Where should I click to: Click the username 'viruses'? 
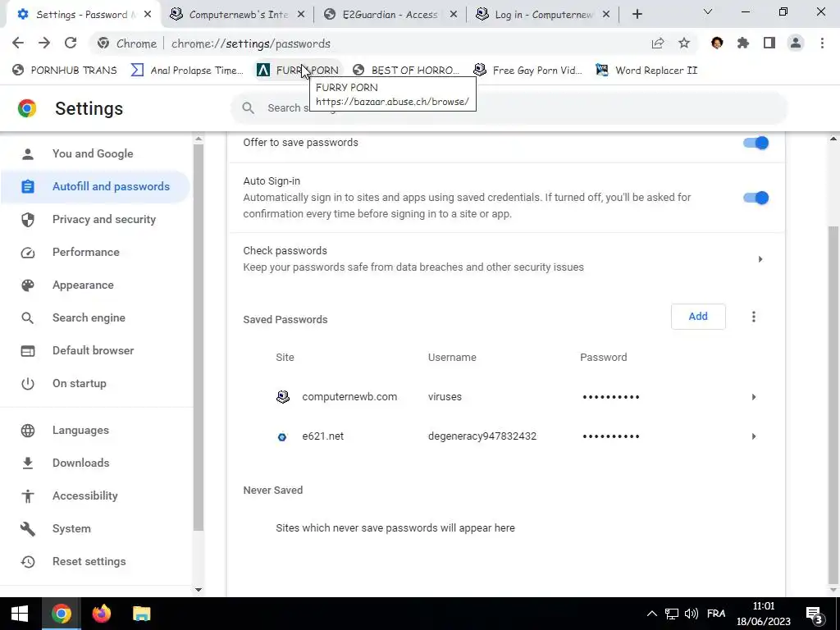point(445,397)
